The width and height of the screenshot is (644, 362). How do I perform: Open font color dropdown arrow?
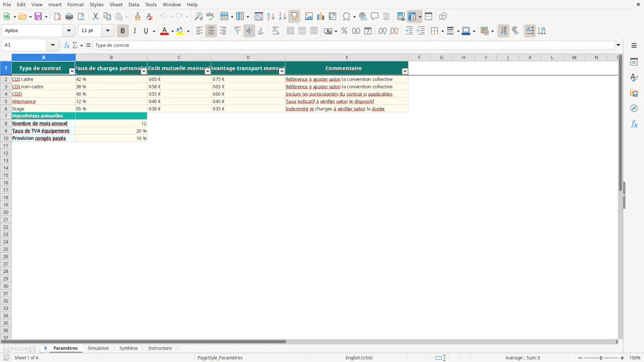[173, 31]
